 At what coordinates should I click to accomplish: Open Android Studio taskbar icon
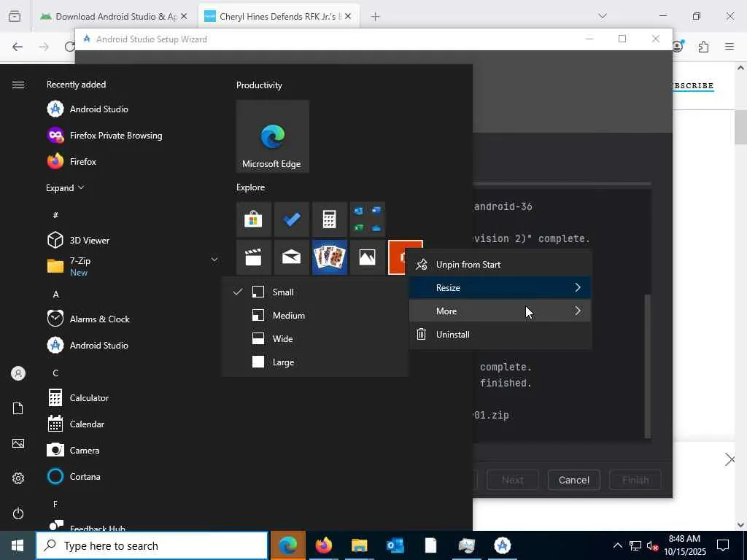pos(502,545)
